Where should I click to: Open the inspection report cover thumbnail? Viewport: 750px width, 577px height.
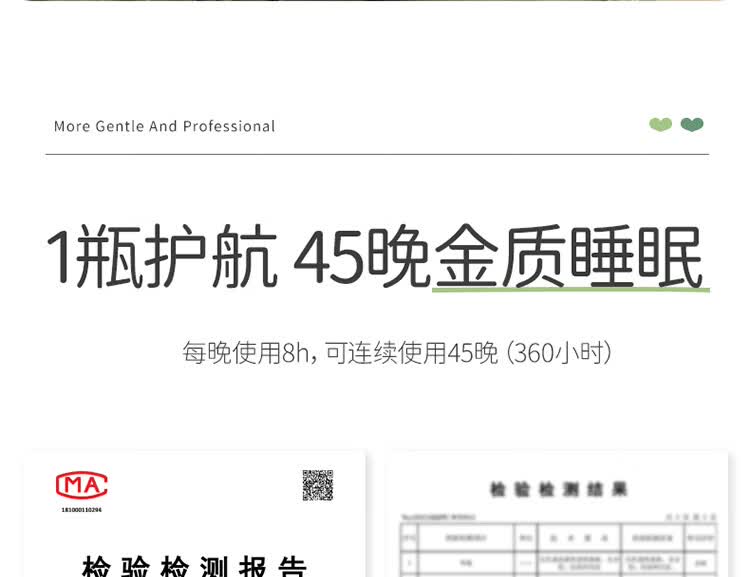tap(195, 514)
